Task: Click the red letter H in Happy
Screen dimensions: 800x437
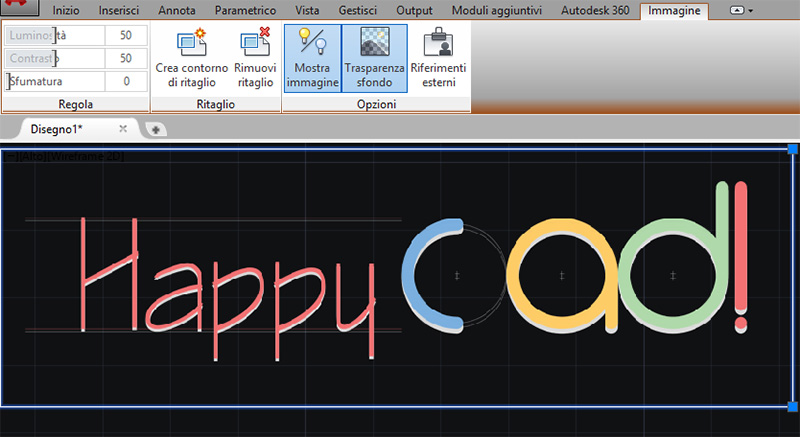Action: 110,275
